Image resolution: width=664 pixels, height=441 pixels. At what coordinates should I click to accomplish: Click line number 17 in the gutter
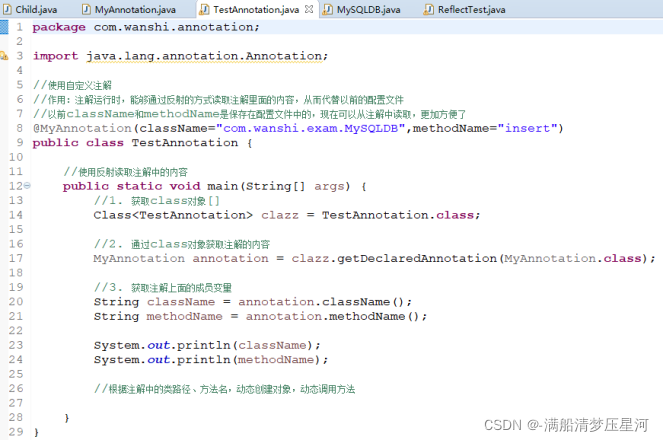coord(16,258)
